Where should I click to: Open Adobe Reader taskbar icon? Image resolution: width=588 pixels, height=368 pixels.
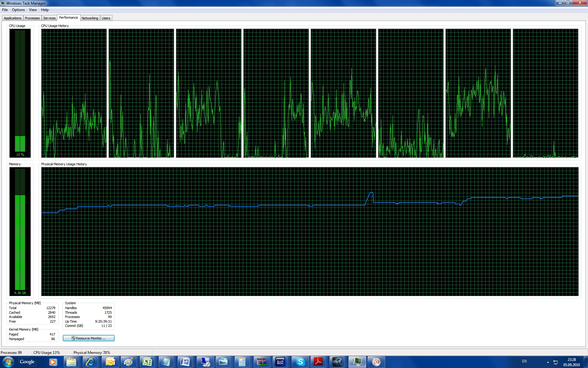(x=318, y=362)
